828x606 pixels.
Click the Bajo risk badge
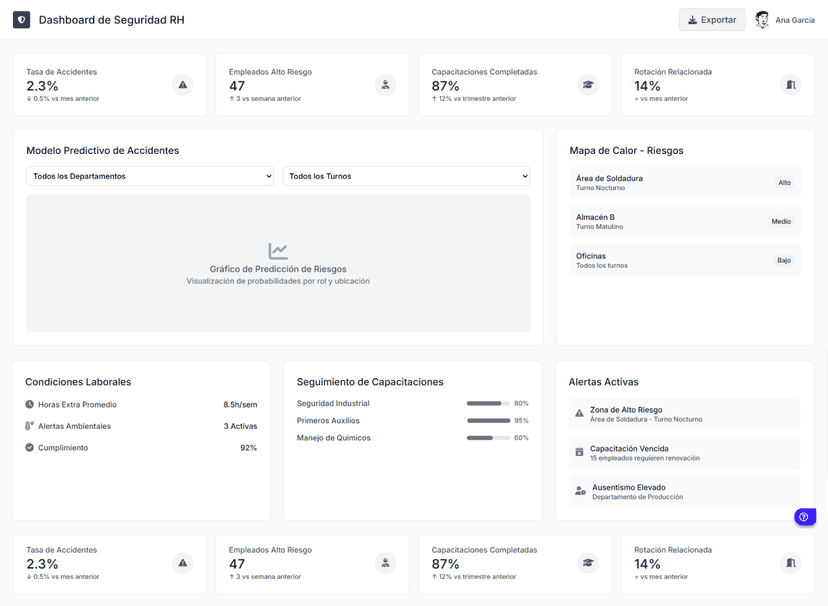click(x=784, y=260)
